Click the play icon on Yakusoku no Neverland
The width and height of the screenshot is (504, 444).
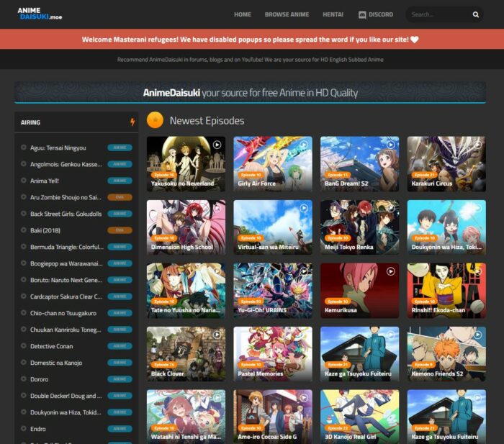coord(217,145)
